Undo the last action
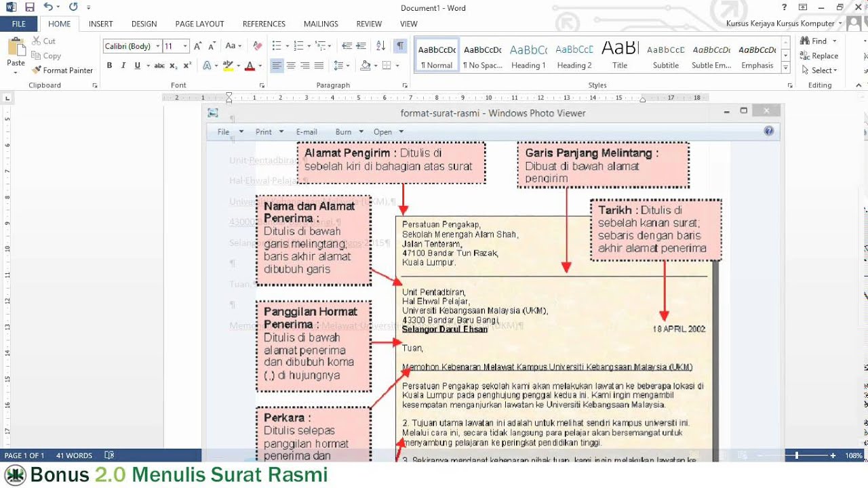The image size is (868, 488). [x=47, y=7]
